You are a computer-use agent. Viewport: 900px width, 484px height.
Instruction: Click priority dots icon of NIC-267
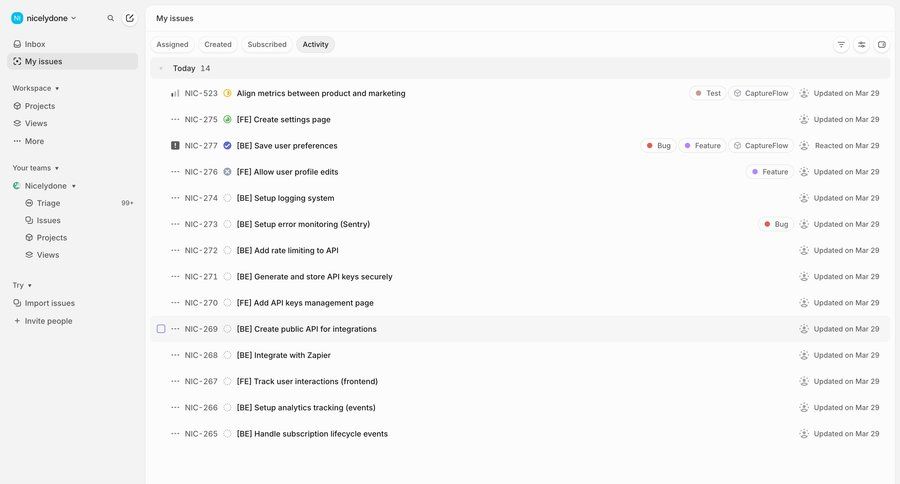175,381
